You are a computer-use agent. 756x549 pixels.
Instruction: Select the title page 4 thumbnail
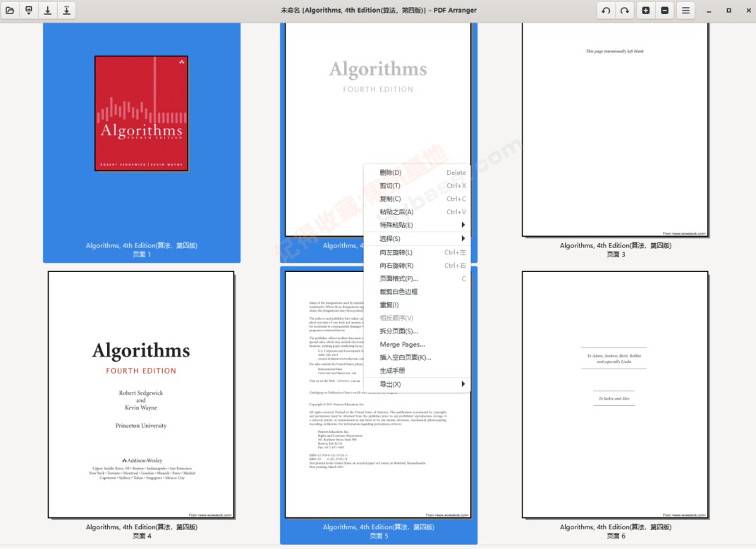(x=141, y=394)
